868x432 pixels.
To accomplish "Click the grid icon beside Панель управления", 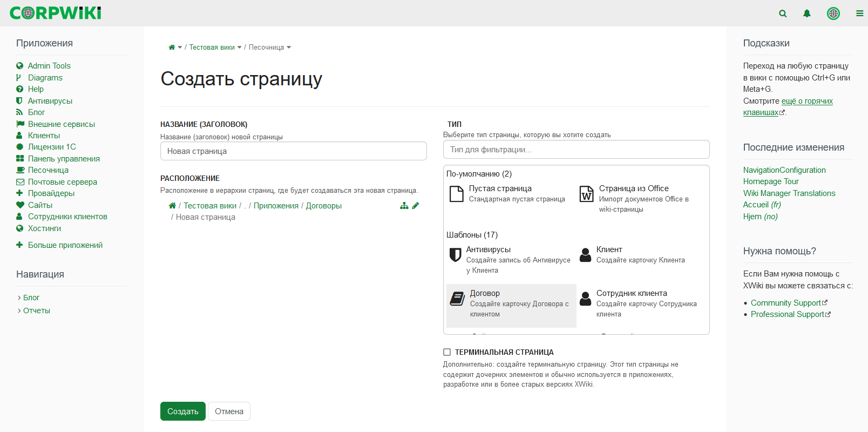I will (20, 159).
